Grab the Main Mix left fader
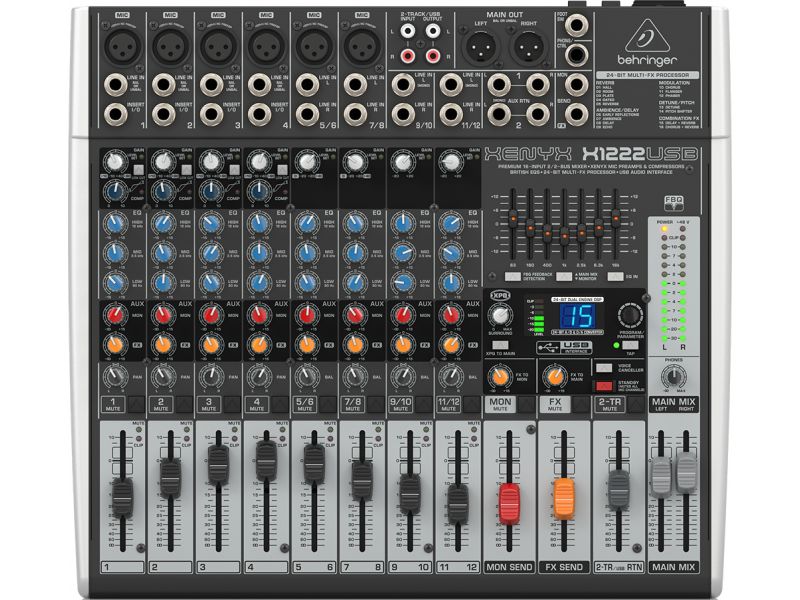Image resolution: width=800 pixels, height=600 pixels. (x=661, y=477)
